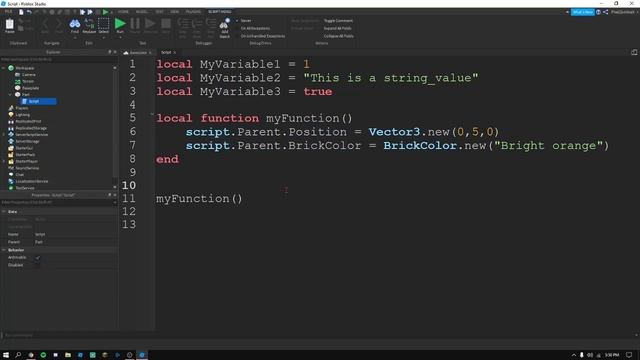Collapse the Behavior properties section
Screen dimensions: 640x360
(4, 250)
